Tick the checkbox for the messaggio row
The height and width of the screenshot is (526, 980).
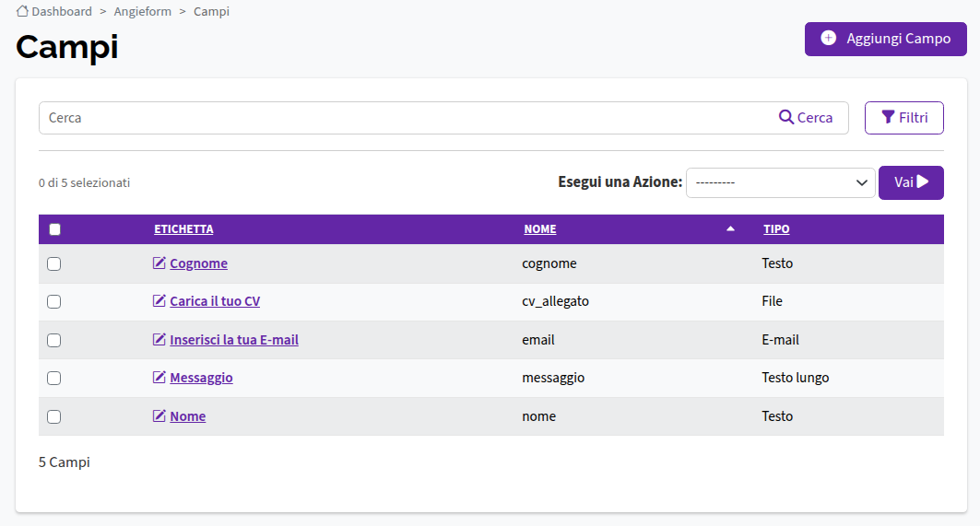[x=54, y=379]
